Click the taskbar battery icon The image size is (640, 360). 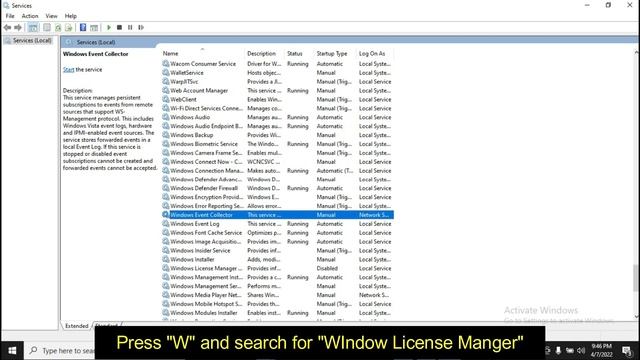click(x=569, y=351)
